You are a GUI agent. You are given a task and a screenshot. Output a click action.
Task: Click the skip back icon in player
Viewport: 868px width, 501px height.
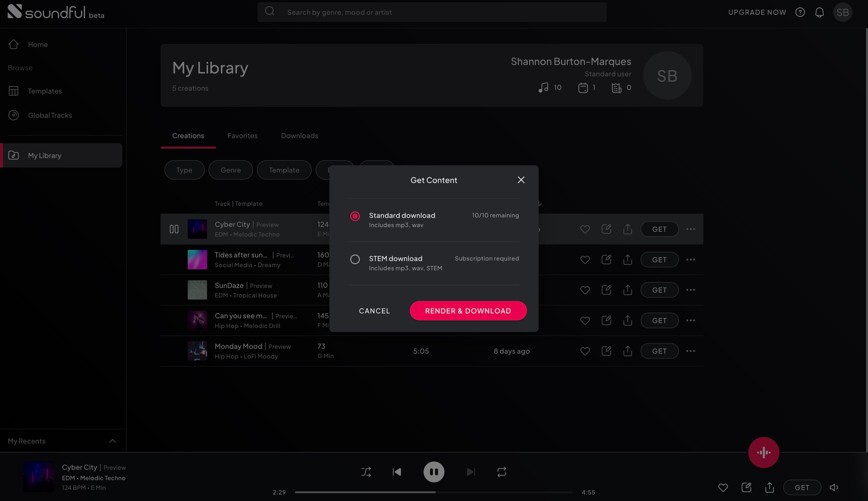pos(396,472)
